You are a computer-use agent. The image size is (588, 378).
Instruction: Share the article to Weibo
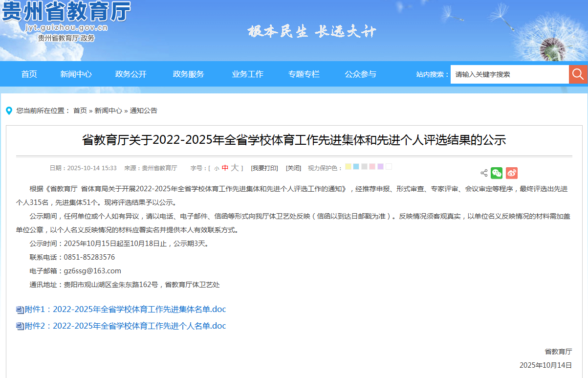coord(511,173)
